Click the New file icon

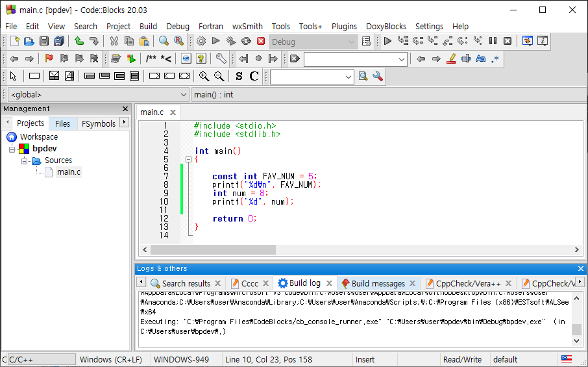pyautogui.click(x=15, y=41)
